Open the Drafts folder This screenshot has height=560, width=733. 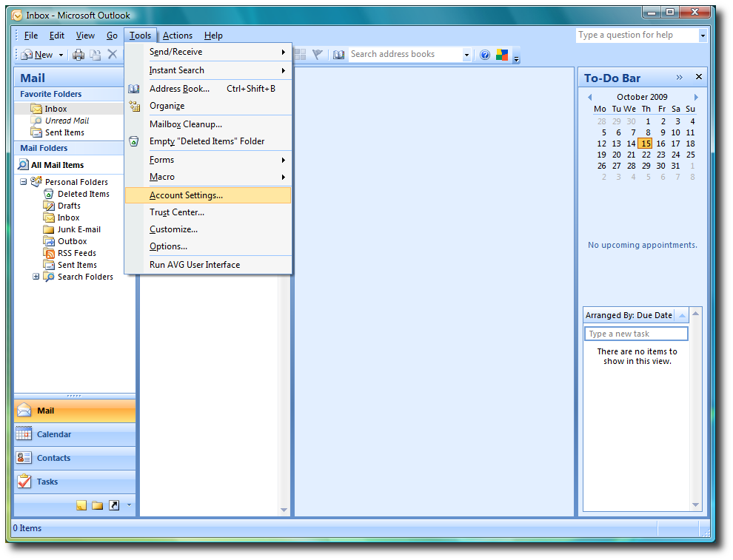pyautogui.click(x=69, y=206)
